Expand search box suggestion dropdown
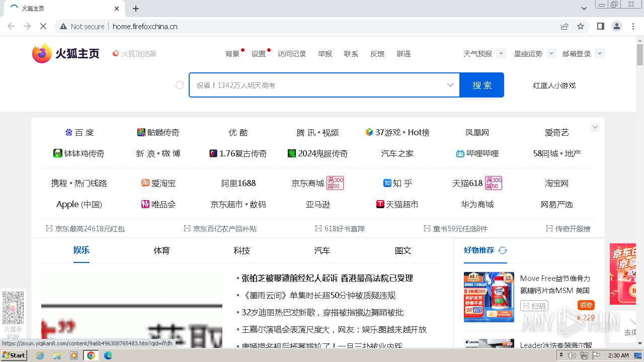Image resolution: width=644 pixels, height=362 pixels. [450, 85]
